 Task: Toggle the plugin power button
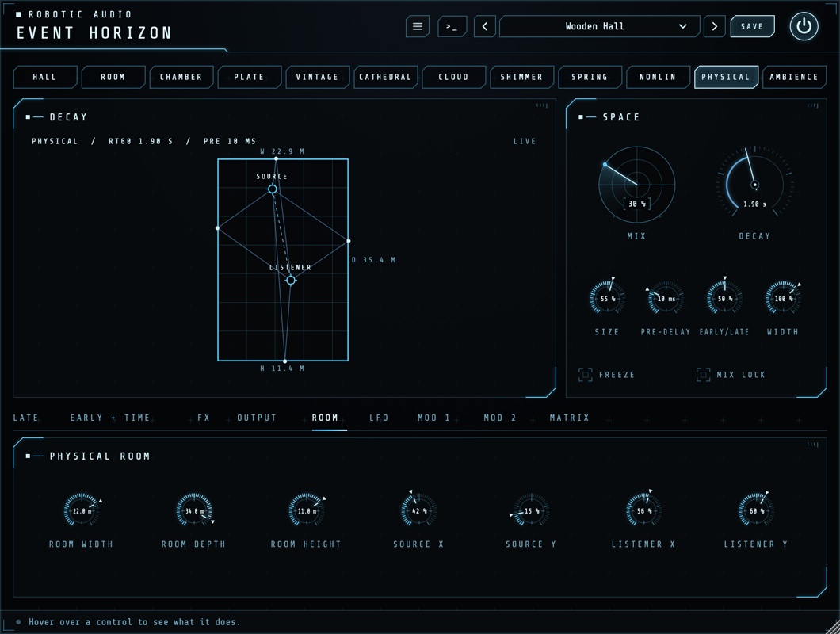(804, 26)
